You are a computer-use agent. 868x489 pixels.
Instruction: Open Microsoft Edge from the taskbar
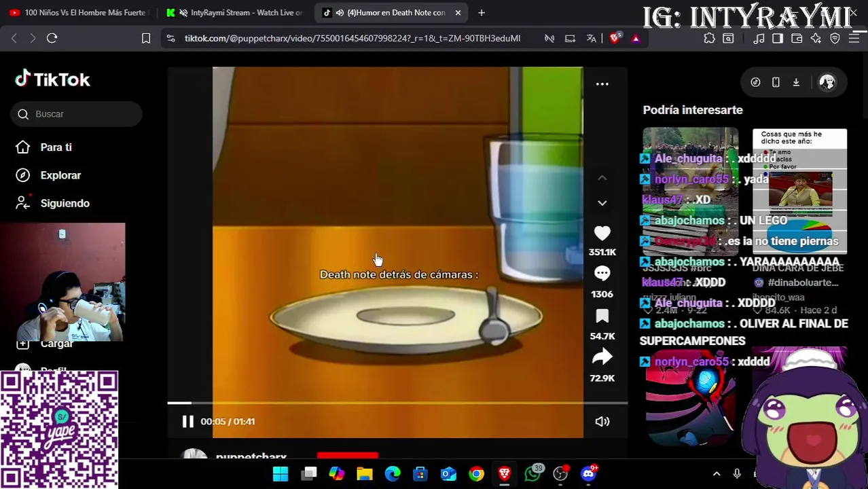[393, 473]
